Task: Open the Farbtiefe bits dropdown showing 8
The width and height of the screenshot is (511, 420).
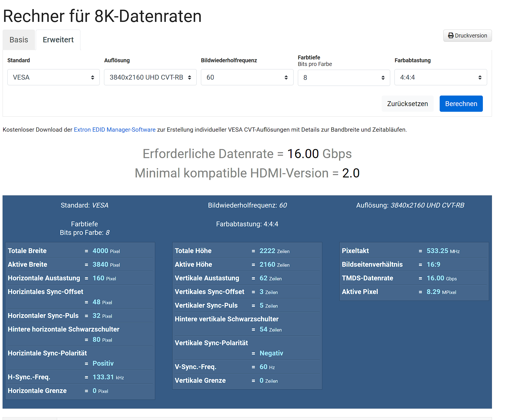Action: (344, 78)
